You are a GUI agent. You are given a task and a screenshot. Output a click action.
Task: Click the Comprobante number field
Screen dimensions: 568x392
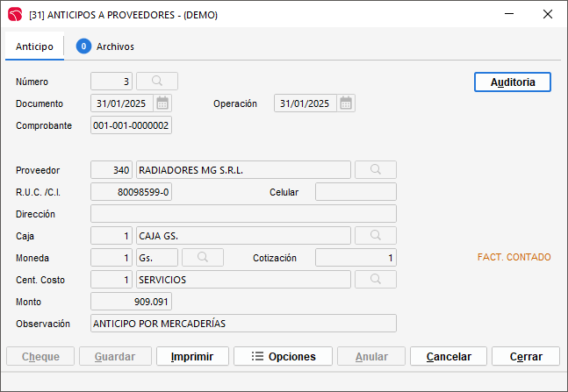[132, 125]
